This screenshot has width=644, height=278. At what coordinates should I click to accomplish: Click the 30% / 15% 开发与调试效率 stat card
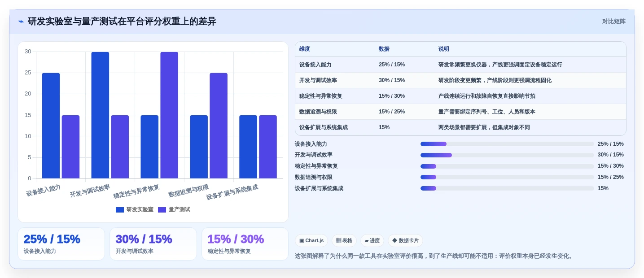click(153, 244)
